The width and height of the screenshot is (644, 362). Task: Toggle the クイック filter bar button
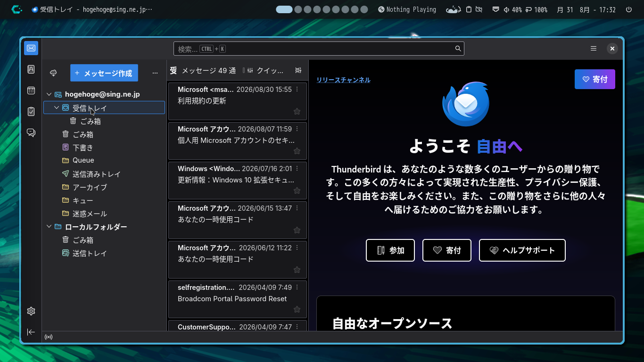pos(266,70)
